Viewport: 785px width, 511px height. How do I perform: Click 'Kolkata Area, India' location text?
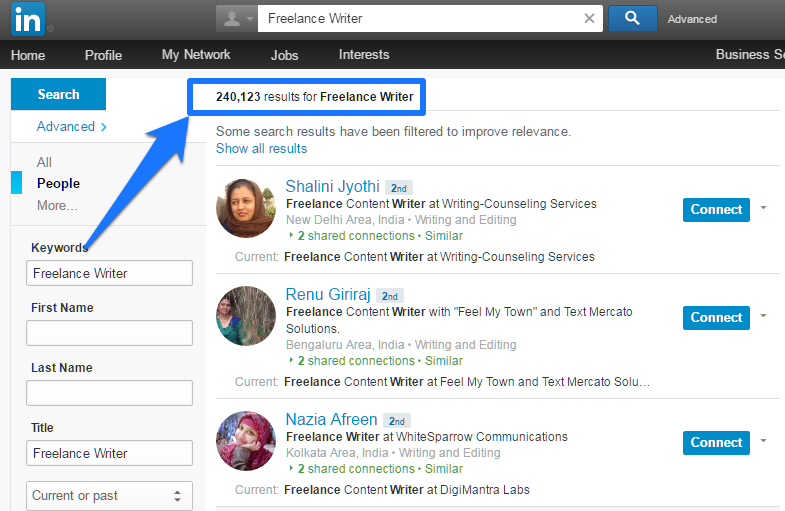click(337, 453)
